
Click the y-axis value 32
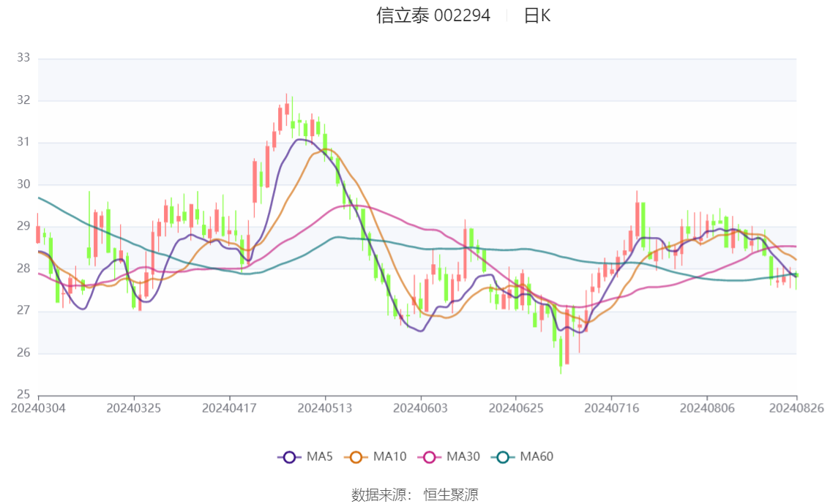click(23, 100)
